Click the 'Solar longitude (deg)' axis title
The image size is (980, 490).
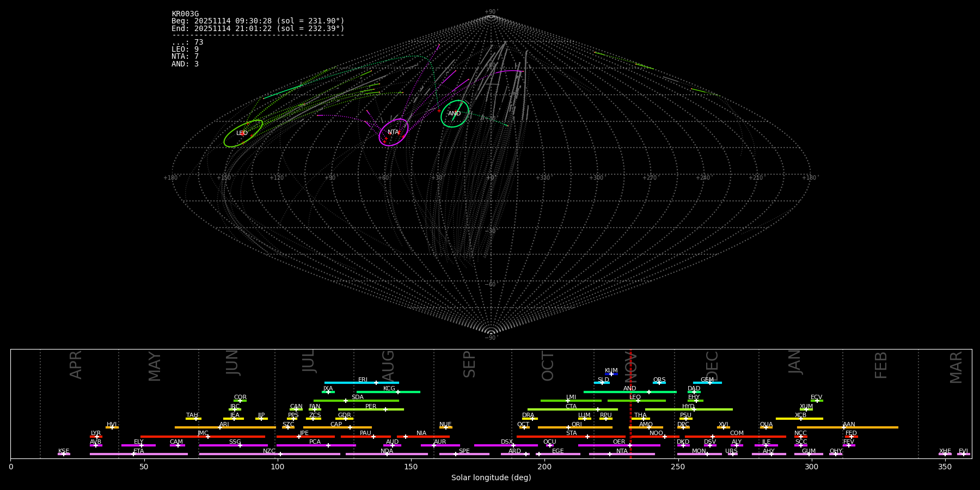point(491,478)
